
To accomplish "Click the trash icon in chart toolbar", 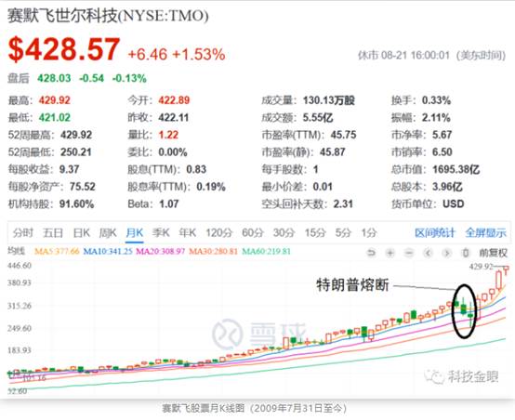I will [465, 253].
